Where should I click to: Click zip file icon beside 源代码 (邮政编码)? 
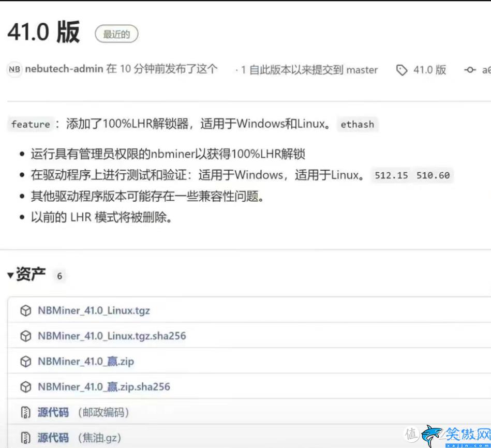(x=26, y=412)
